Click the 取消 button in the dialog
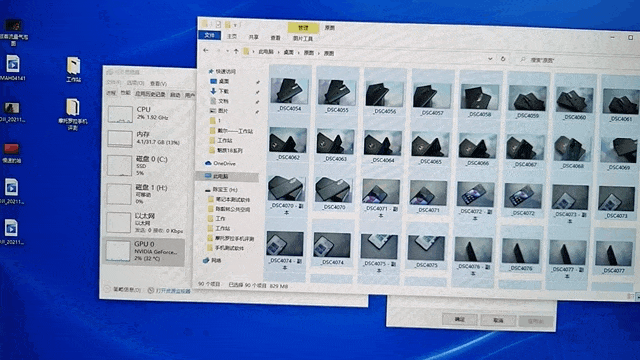 (x=498, y=320)
